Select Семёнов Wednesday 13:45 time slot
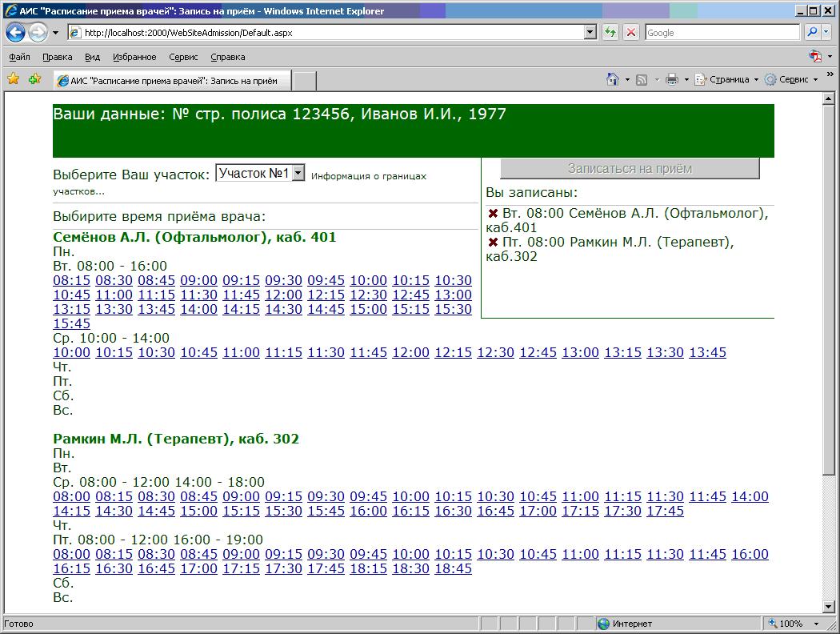This screenshot has height=634, width=840. tap(707, 353)
